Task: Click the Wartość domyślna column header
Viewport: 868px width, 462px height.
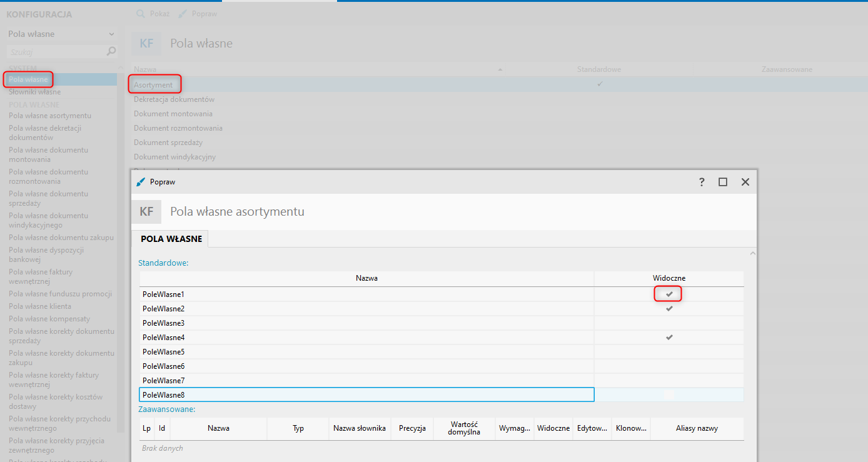Action: pyautogui.click(x=464, y=428)
